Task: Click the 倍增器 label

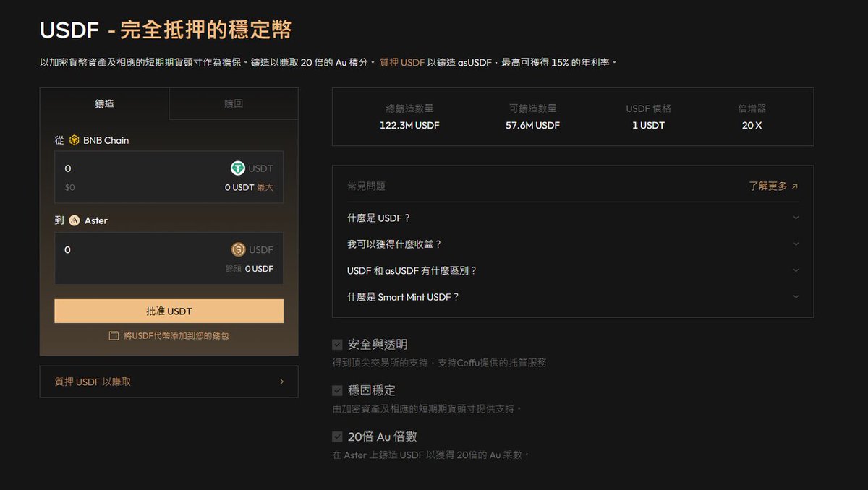Action: (752, 108)
